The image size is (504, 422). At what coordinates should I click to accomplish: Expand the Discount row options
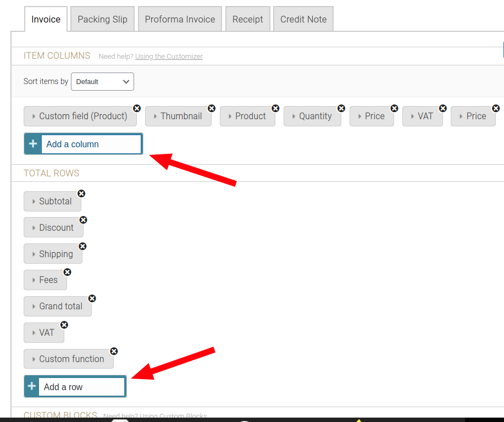(54, 227)
